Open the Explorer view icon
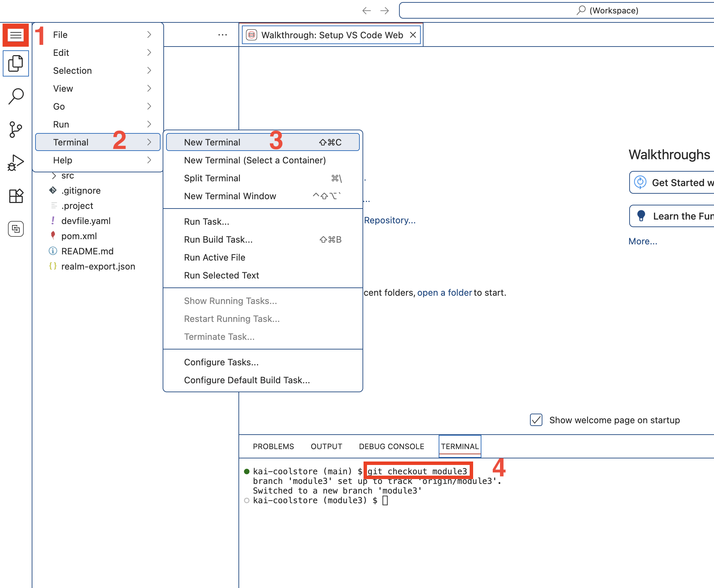This screenshot has height=588, width=714. tap(16, 63)
